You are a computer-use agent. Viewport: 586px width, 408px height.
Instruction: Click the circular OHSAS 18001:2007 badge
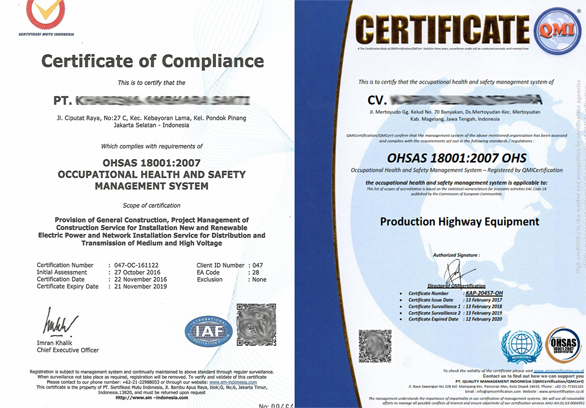point(564,344)
